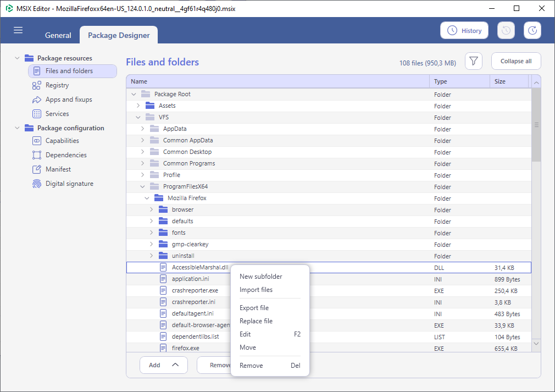This screenshot has width=555, height=392.
Task: Expand the Assets folder
Action: point(138,106)
